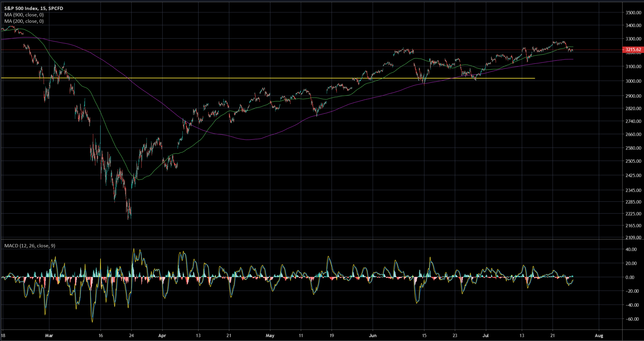Click the MACD 40.00 scale label

tap(631, 249)
